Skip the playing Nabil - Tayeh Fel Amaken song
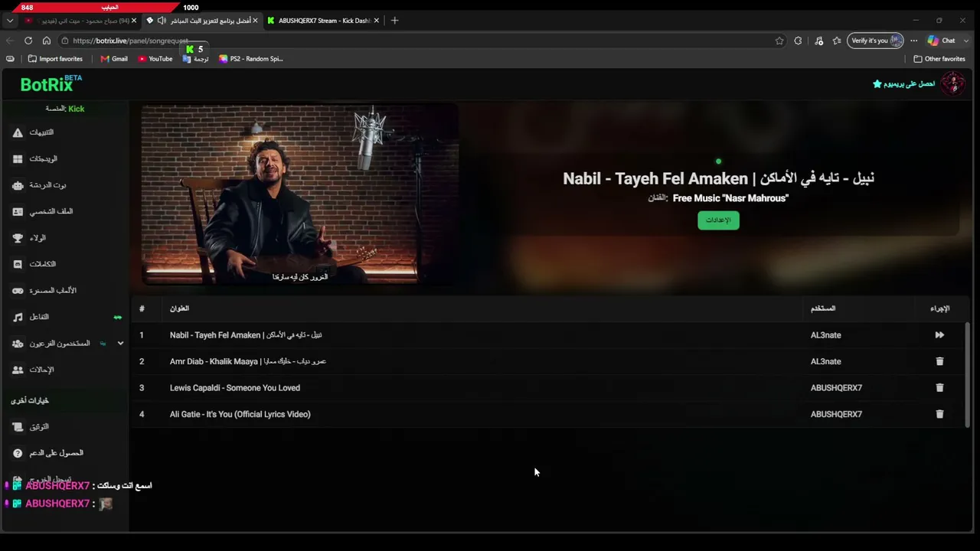The image size is (980, 551). pyautogui.click(x=939, y=335)
